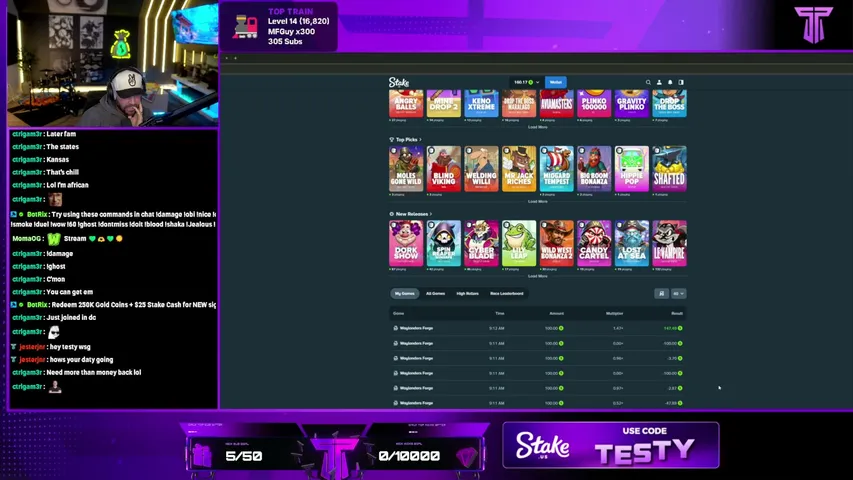Click the -47.89 result value
The height and width of the screenshot is (480, 853).
point(670,403)
